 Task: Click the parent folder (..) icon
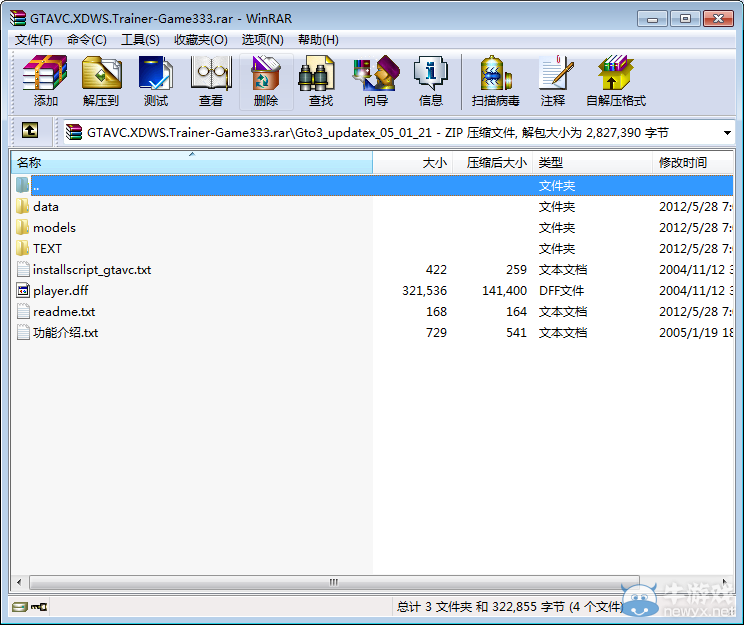click(x=22, y=185)
